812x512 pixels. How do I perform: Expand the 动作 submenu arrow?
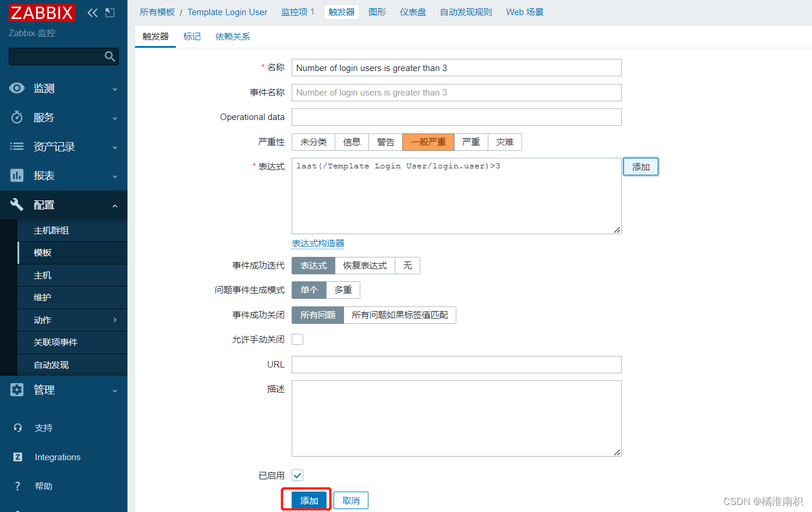(x=115, y=320)
